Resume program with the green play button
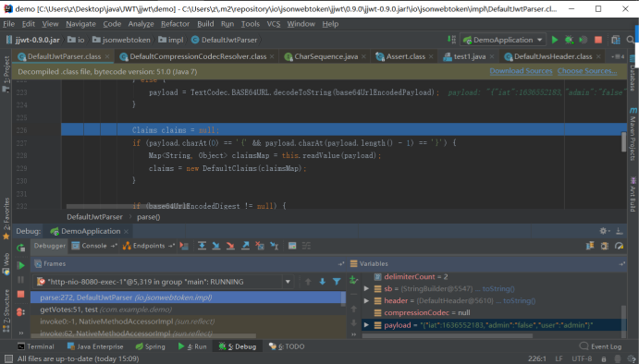The image size is (639, 364). (20, 265)
